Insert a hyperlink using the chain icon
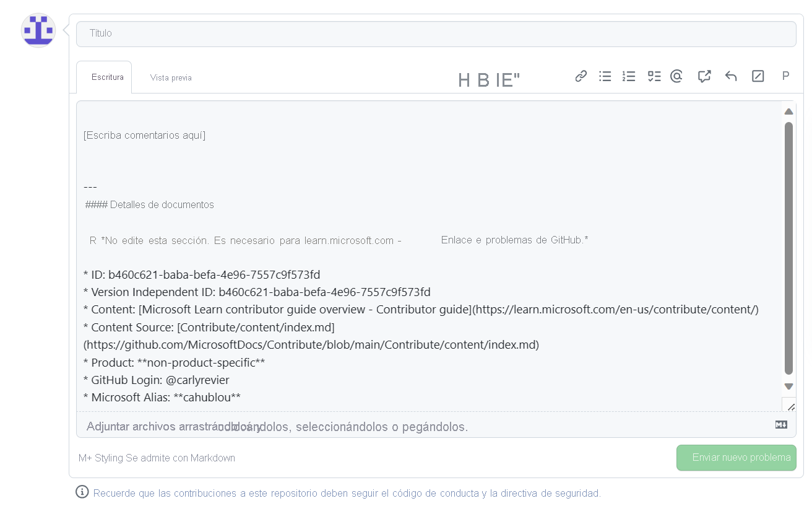The width and height of the screenshot is (812, 506). tap(581, 76)
